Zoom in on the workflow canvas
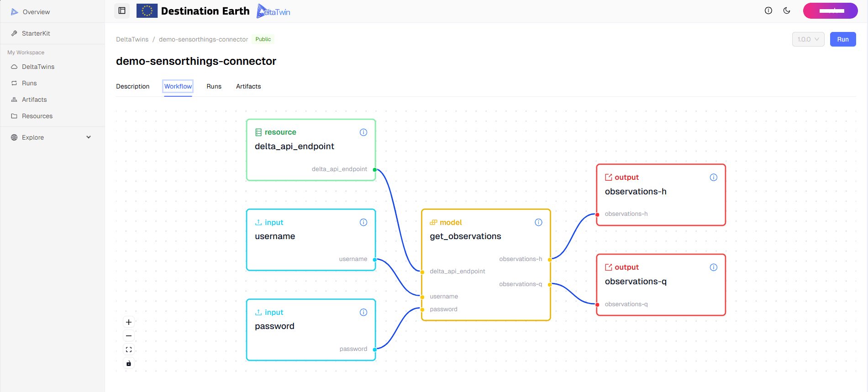The image size is (868, 392). point(129,322)
